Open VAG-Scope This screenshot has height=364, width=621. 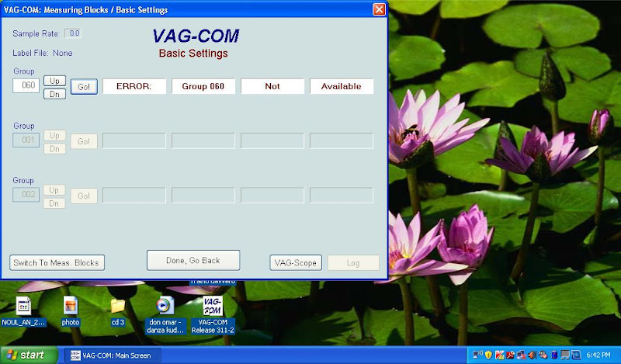pyautogui.click(x=296, y=262)
